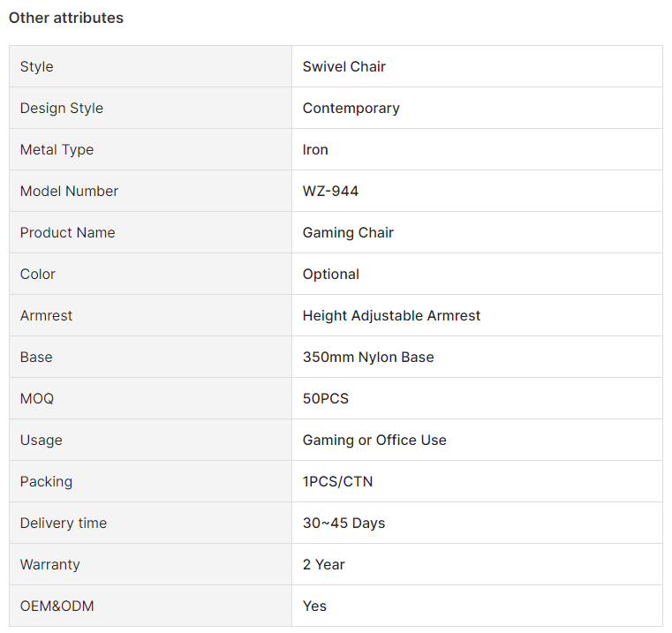This screenshot has width=672, height=633.
Task: Select the "Swivel Chair" style value
Action: click(344, 66)
